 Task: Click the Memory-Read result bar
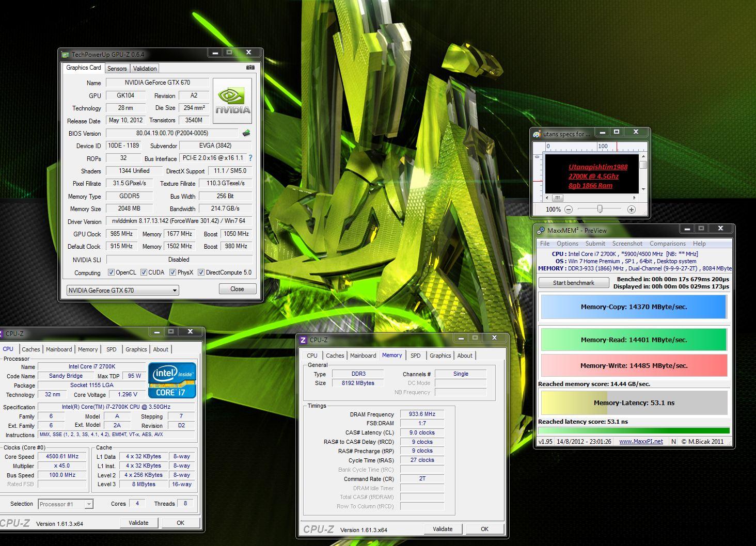(634, 340)
